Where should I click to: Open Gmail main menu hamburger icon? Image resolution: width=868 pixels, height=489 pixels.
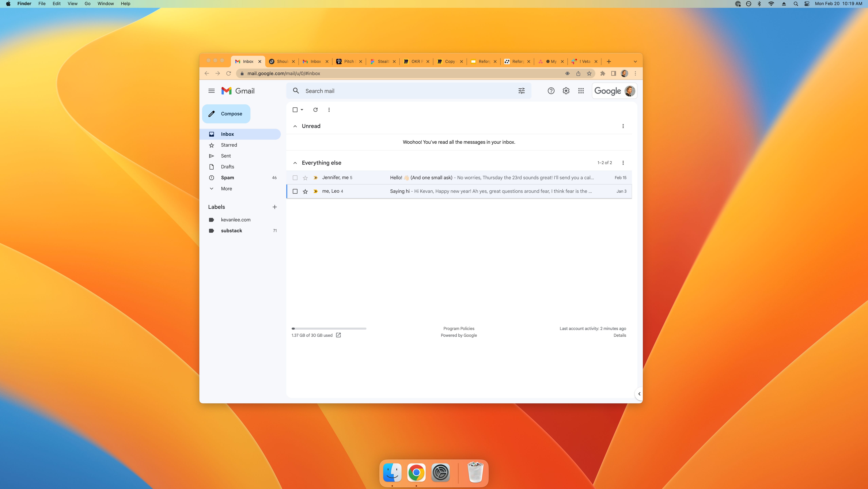click(x=211, y=91)
